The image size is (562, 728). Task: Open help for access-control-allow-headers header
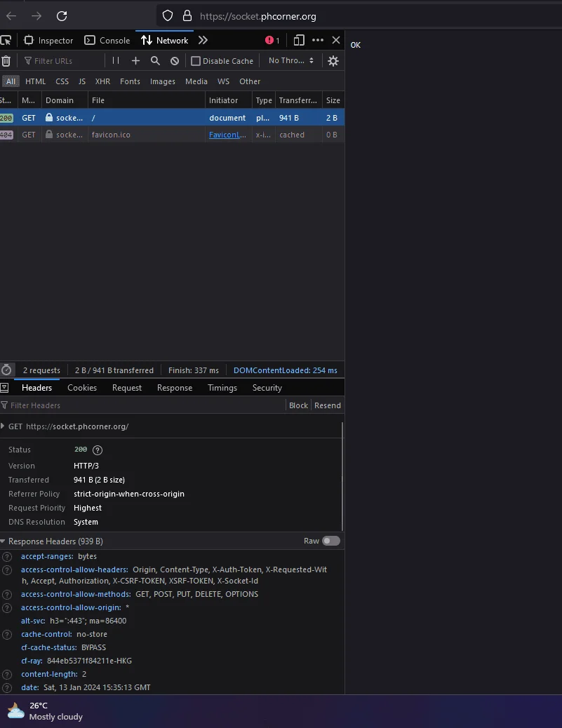tap(7, 569)
